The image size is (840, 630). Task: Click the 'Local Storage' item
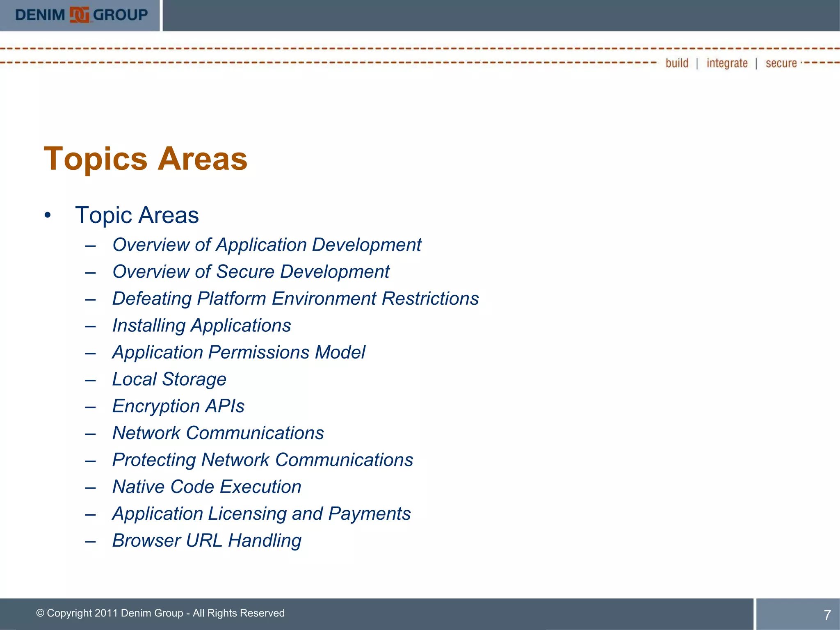tap(169, 379)
